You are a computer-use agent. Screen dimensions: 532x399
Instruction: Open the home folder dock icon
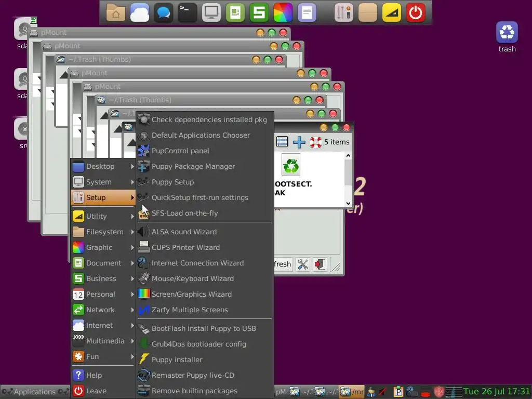pyautogui.click(x=116, y=12)
